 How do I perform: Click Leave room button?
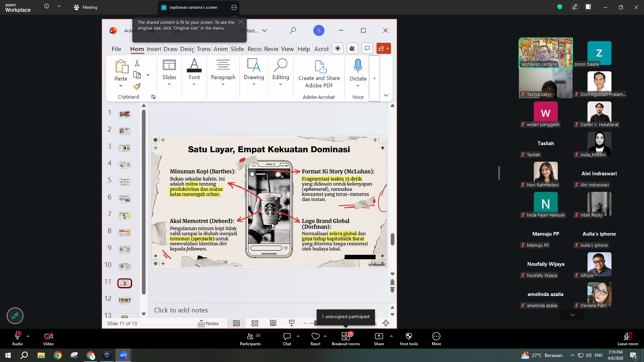(x=628, y=339)
